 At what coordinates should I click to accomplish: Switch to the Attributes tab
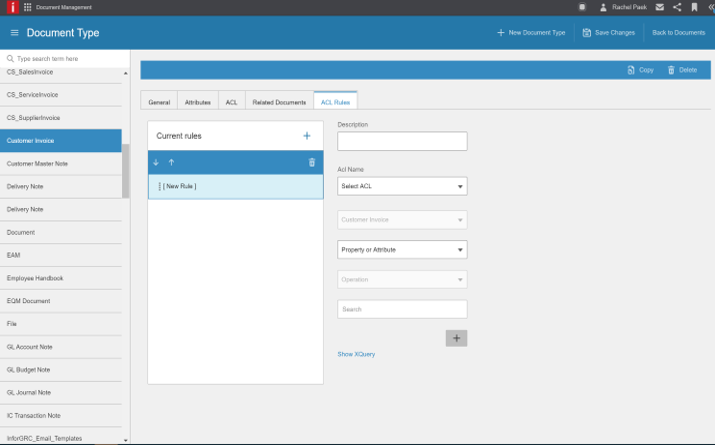coord(197,102)
